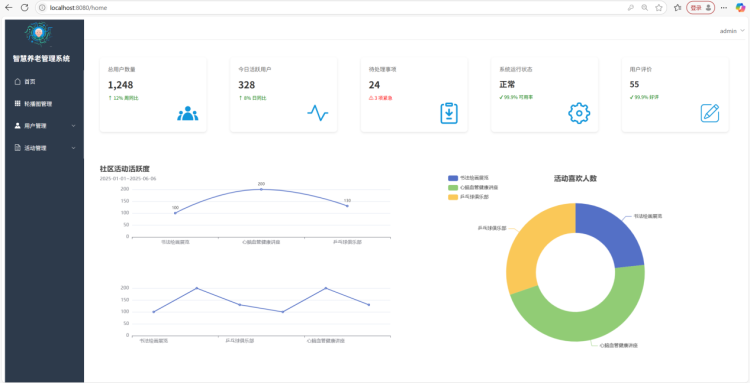Click the edit pencil icon on 用户评价 card
The image size is (750, 383).
tap(710, 113)
